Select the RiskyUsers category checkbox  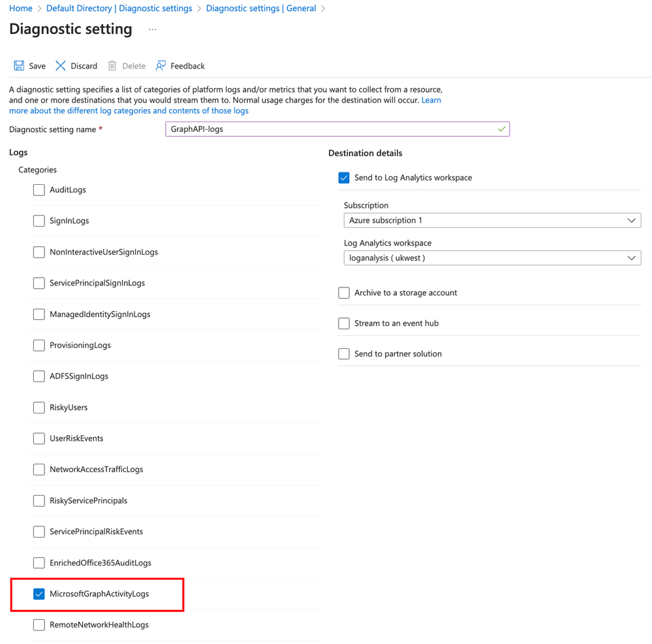pos(39,408)
